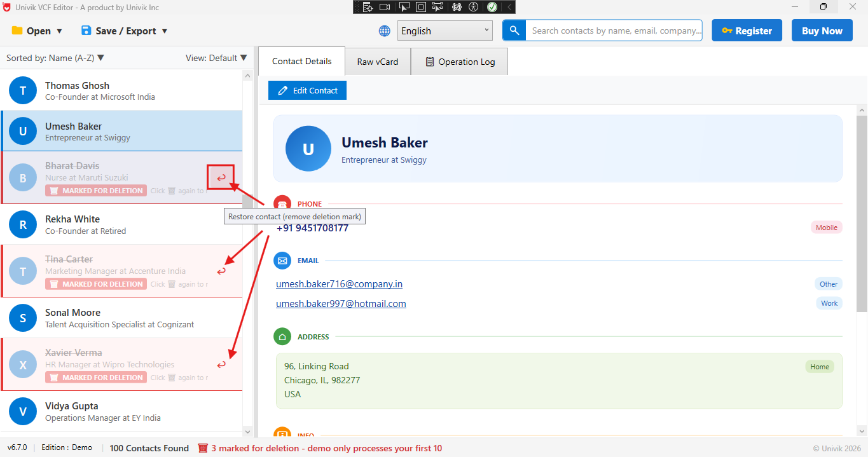Switch to the Raw vCard tab
The image size is (868, 457).
tap(378, 62)
